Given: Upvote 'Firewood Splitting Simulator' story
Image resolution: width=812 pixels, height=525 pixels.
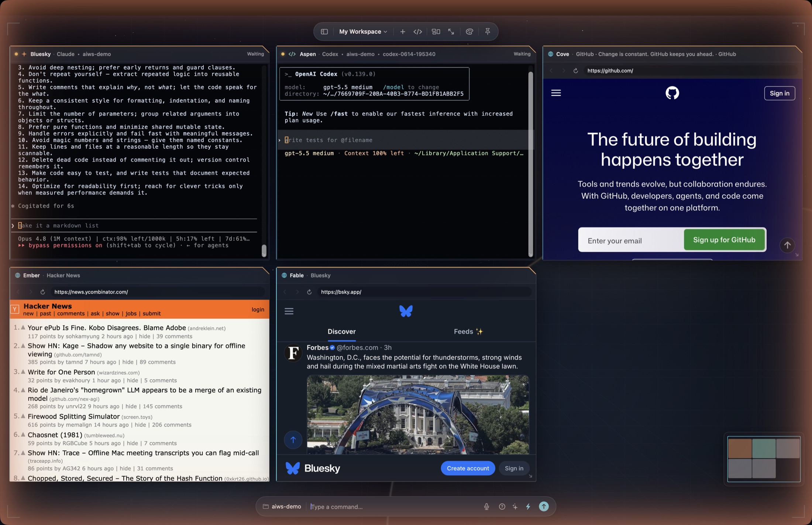Looking at the screenshot, I should (23, 416).
